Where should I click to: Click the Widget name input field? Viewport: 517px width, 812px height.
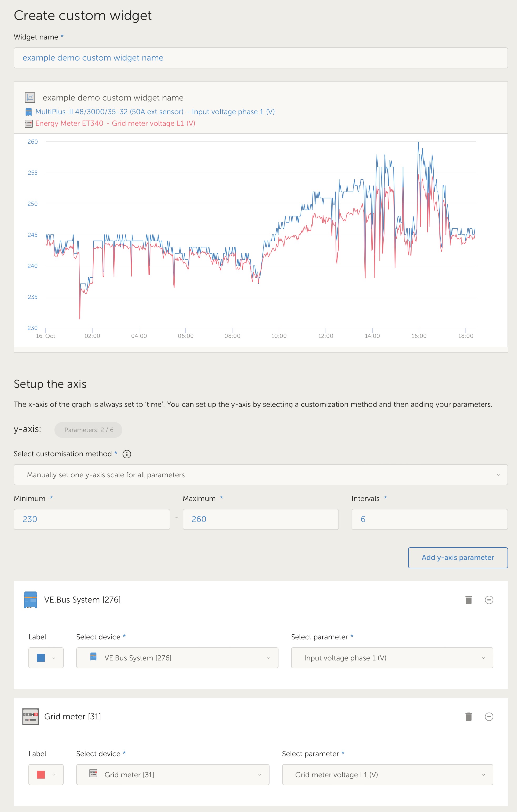pos(261,58)
